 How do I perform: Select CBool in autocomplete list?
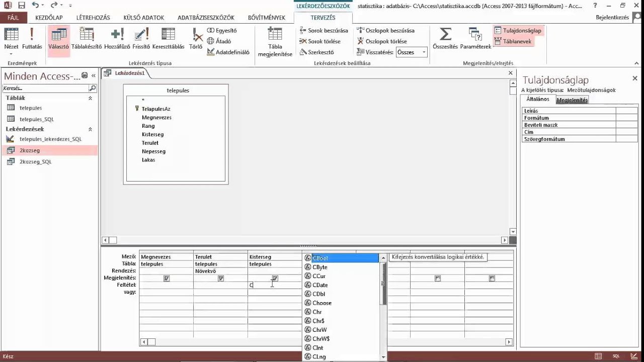coord(341,258)
